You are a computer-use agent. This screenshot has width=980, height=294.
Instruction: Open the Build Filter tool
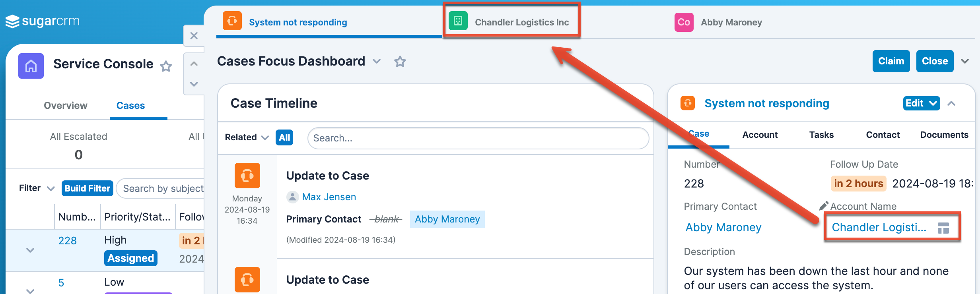point(87,188)
